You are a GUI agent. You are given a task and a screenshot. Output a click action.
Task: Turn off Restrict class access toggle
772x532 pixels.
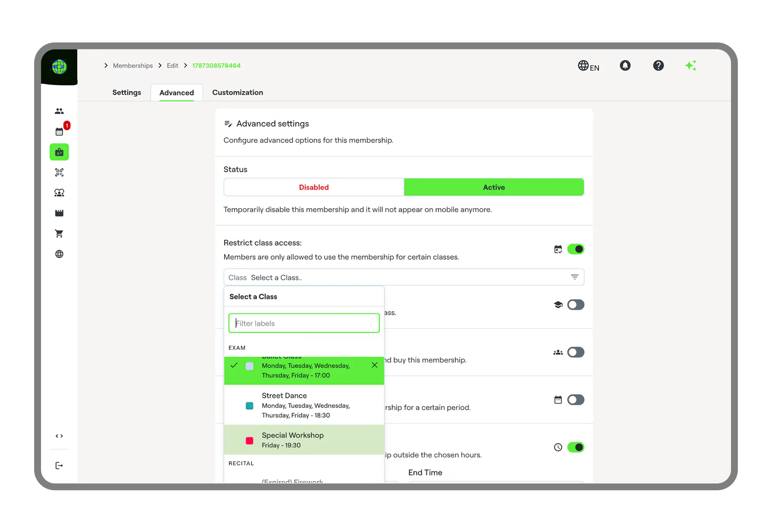coord(575,249)
